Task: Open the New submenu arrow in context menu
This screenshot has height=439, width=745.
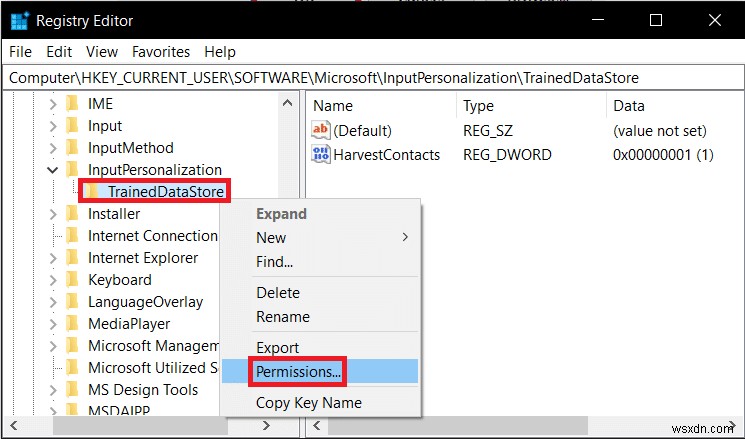Action: tap(405, 237)
